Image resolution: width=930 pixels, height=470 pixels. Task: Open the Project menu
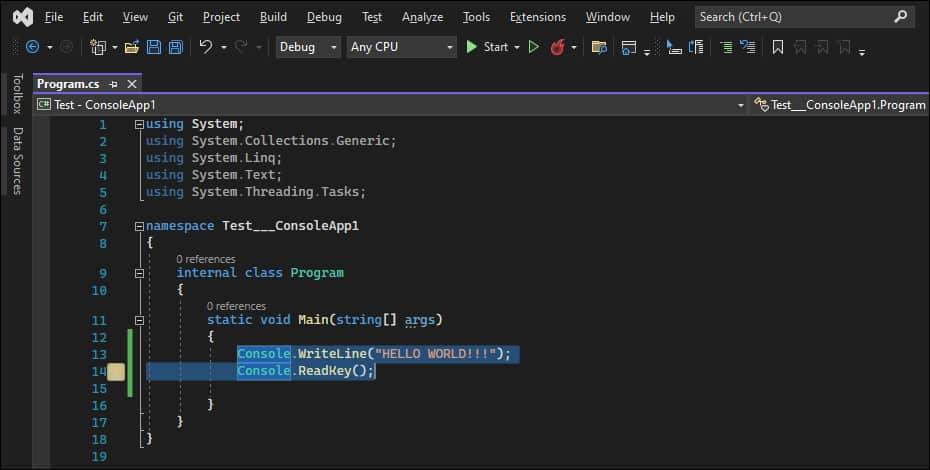pos(221,17)
